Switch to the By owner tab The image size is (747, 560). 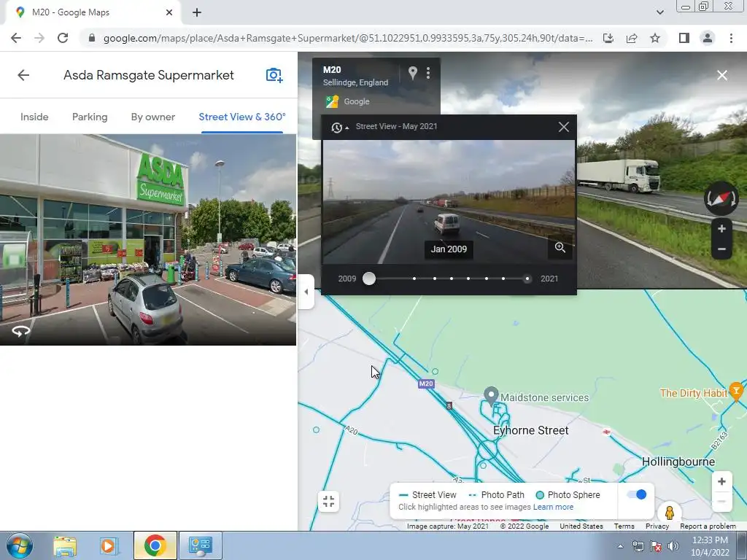pyautogui.click(x=153, y=117)
